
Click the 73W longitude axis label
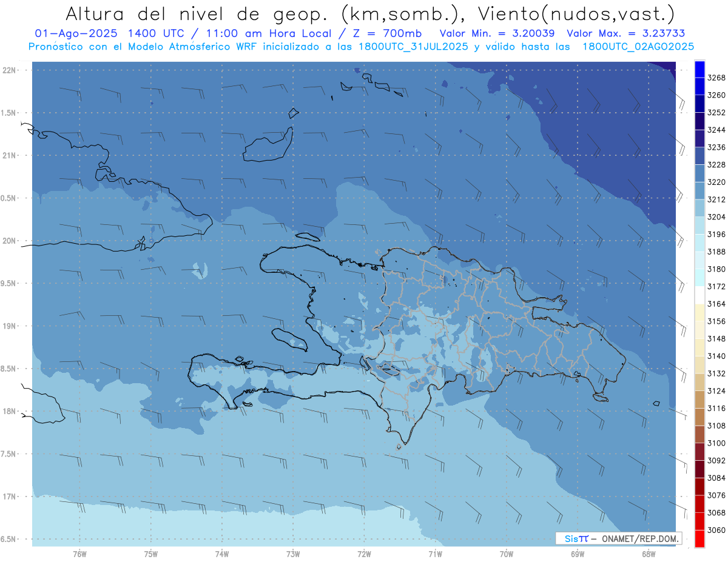click(x=293, y=554)
